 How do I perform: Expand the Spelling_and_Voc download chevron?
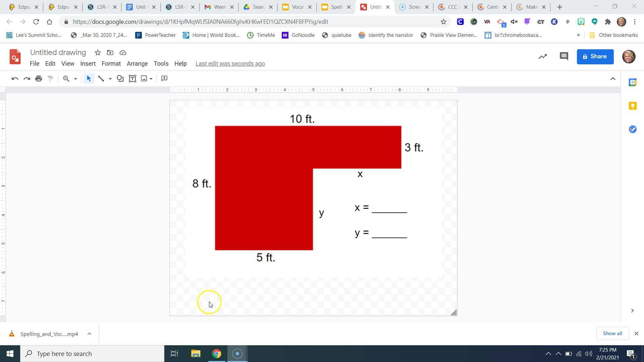point(89,334)
